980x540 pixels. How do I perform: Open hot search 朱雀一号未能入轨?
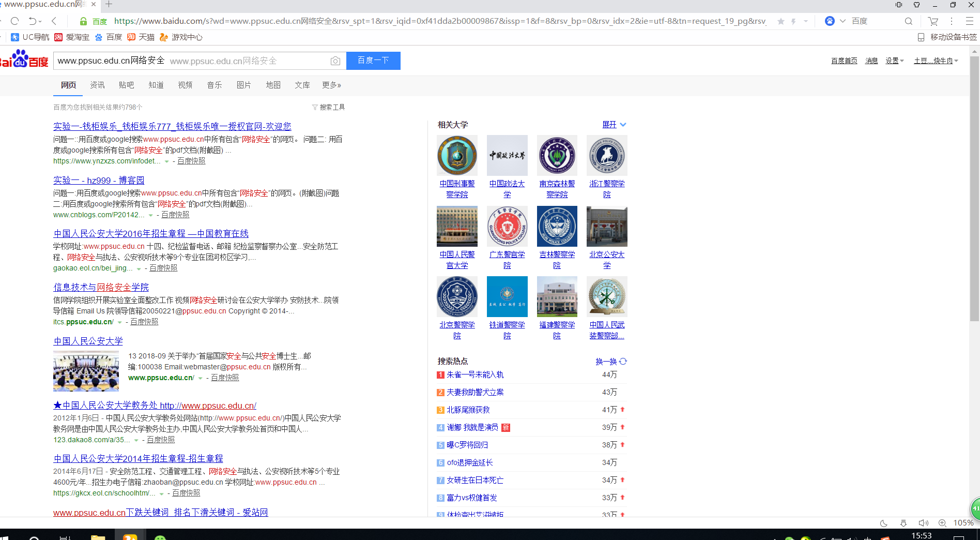tap(475, 374)
